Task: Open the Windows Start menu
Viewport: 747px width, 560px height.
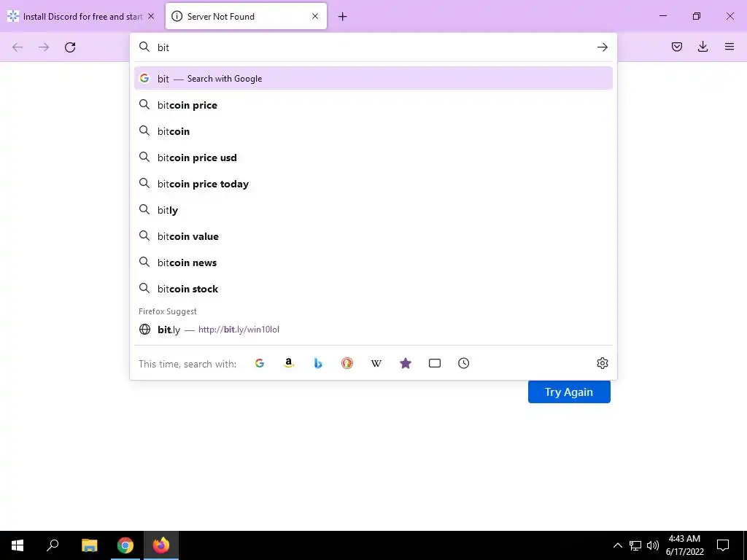Action: pos(18,545)
